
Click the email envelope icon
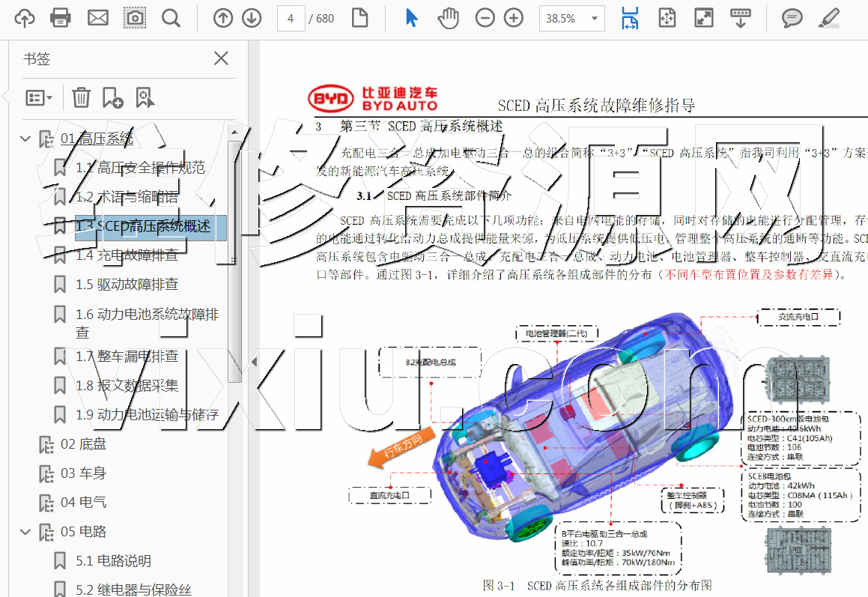[97, 18]
